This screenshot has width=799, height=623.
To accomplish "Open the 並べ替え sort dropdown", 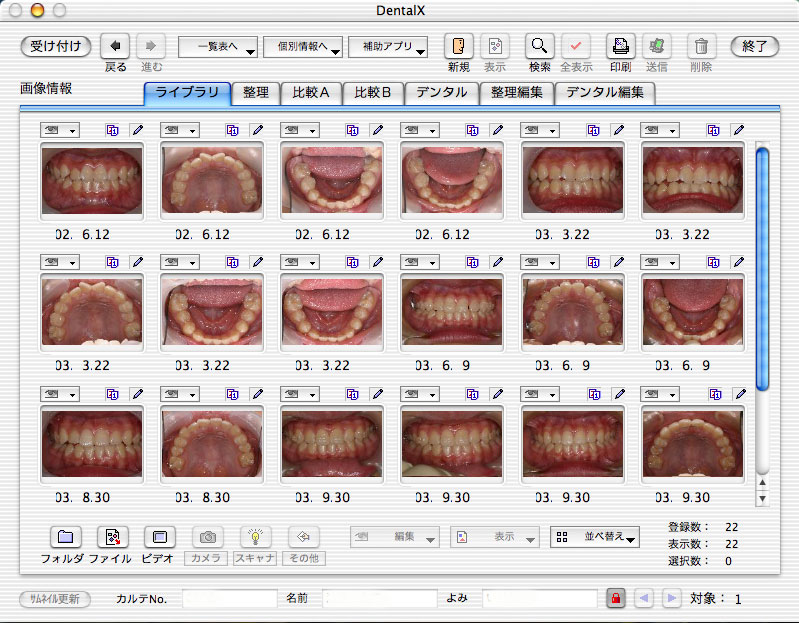I will pyautogui.click(x=595, y=537).
